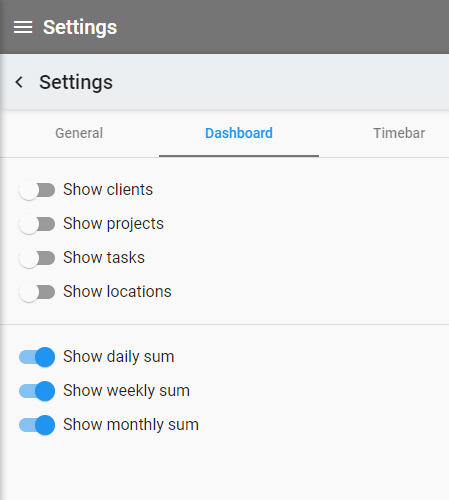The width and height of the screenshot is (449, 500).
Task: Turn off the Show weekly sum switch
Action: click(x=37, y=391)
